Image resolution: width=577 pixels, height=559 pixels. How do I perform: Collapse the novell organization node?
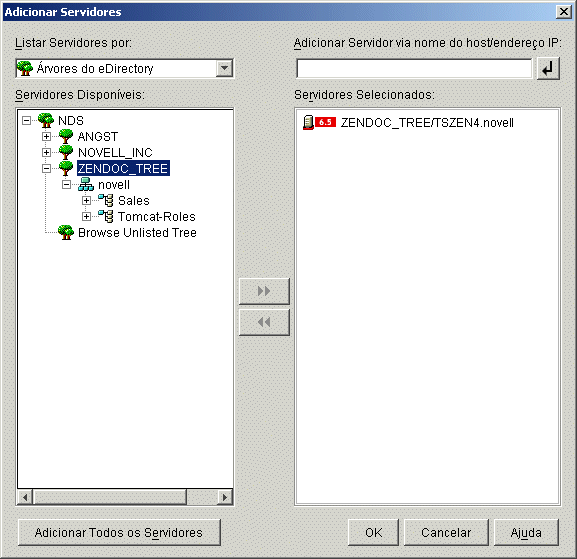point(66,184)
